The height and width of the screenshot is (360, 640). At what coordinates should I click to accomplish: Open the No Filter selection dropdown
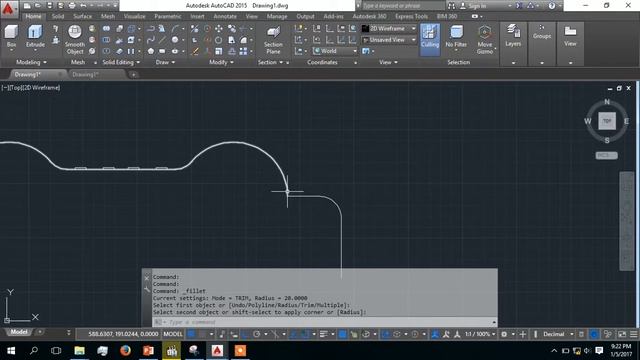click(x=456, y=37)
